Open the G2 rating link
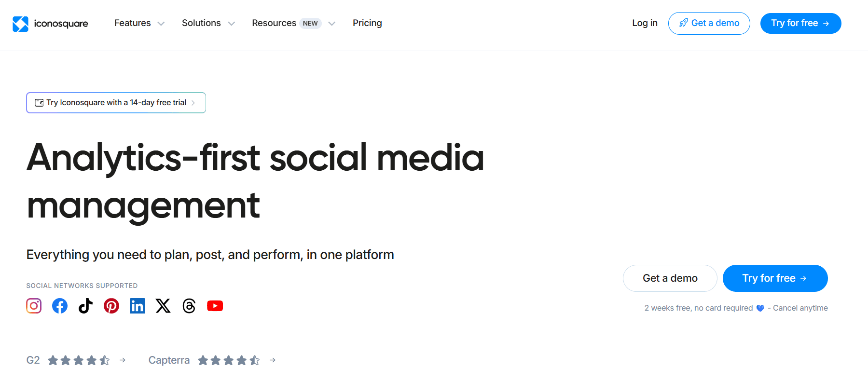 33,360
